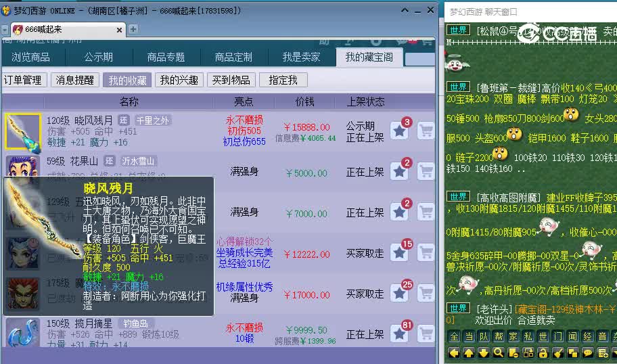
Task: Click the 钓鱼岛 server tag
Action: [136, 323]
